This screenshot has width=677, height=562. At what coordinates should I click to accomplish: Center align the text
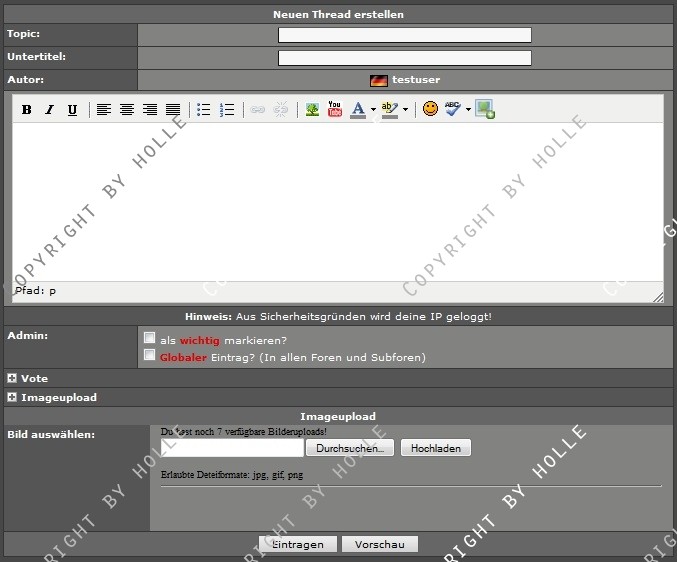pos(127,110)
